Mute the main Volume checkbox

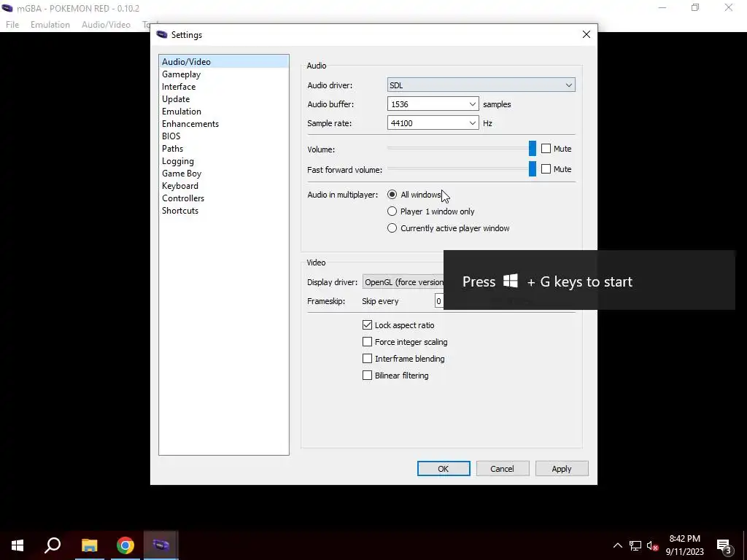[546, 149]
